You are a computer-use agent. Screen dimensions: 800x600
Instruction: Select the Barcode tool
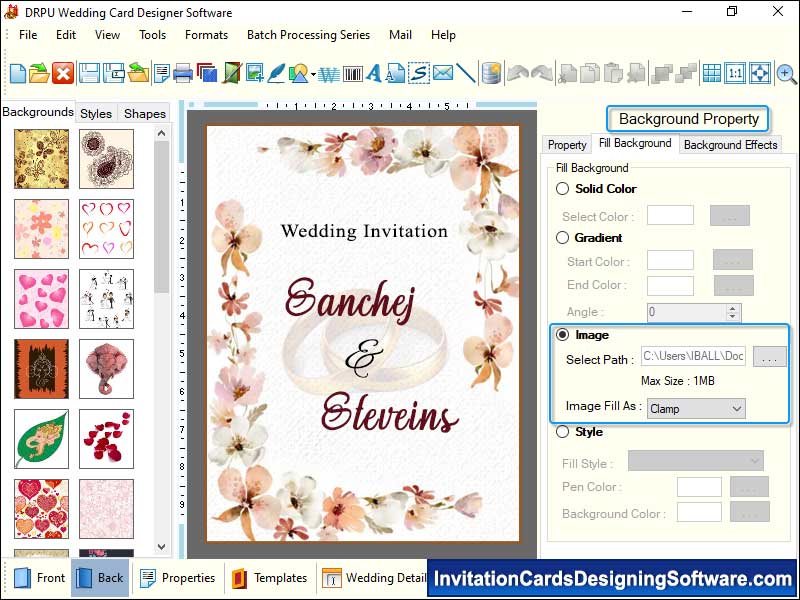tap(352, 73)
